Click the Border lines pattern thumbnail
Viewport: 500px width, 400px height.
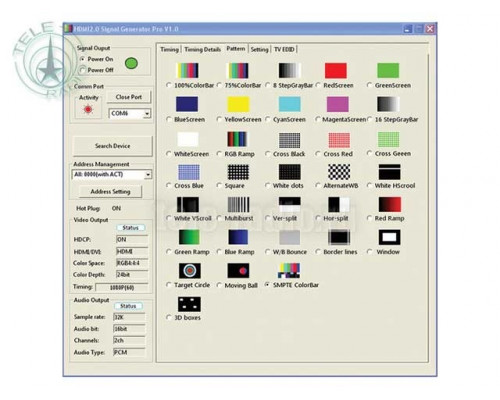339,237
